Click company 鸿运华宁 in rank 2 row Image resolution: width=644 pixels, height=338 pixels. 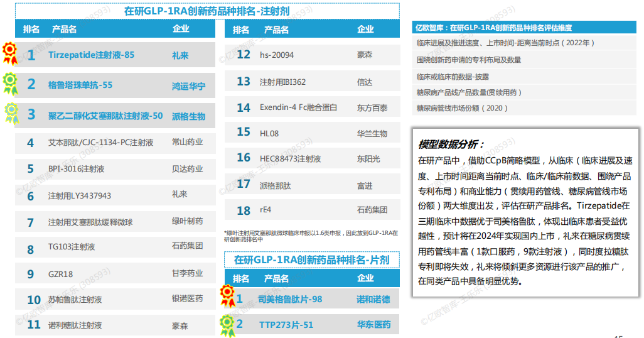coord(188,86)
